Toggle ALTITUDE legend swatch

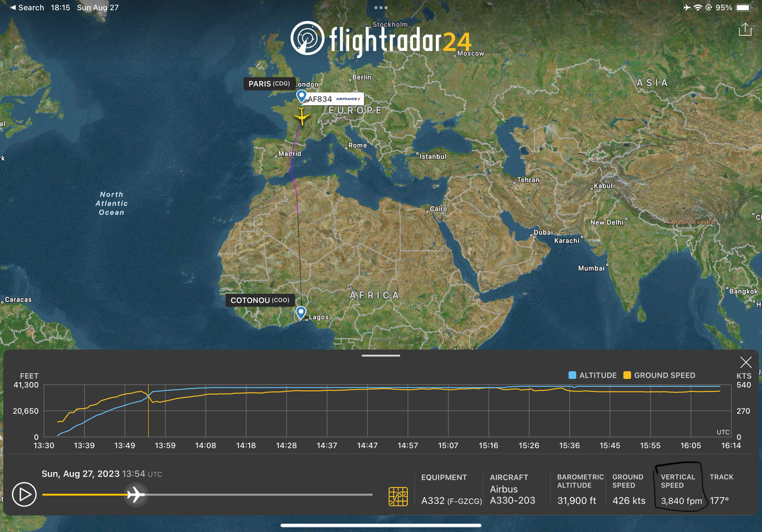(572, 375)
